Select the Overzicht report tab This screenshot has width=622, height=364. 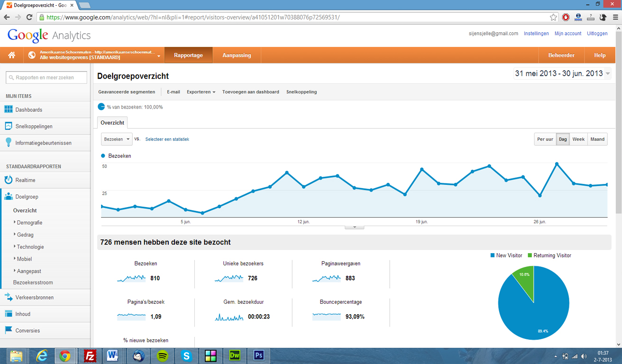112,123
